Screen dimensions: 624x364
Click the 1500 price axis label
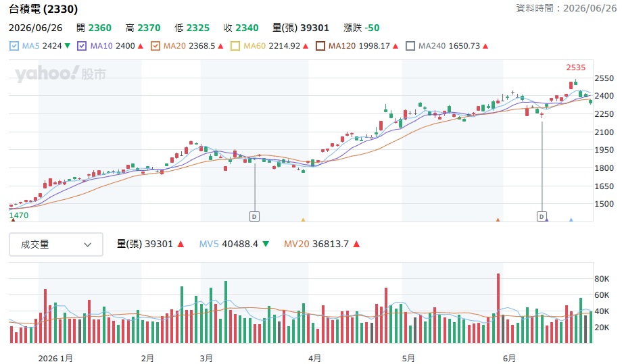tap(604, 204)
